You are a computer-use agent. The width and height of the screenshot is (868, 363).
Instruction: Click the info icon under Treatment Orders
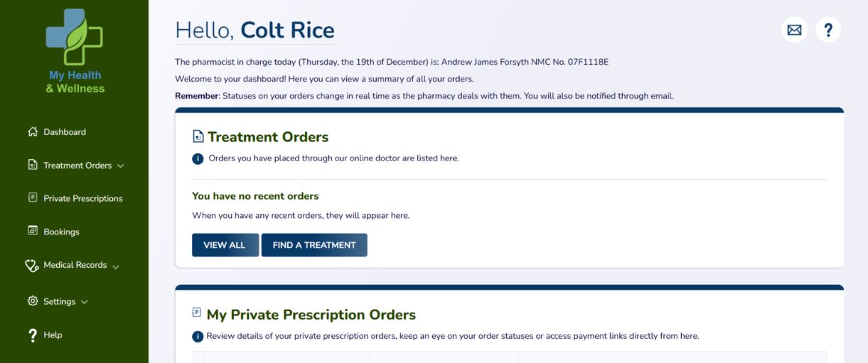coord(198,158)
